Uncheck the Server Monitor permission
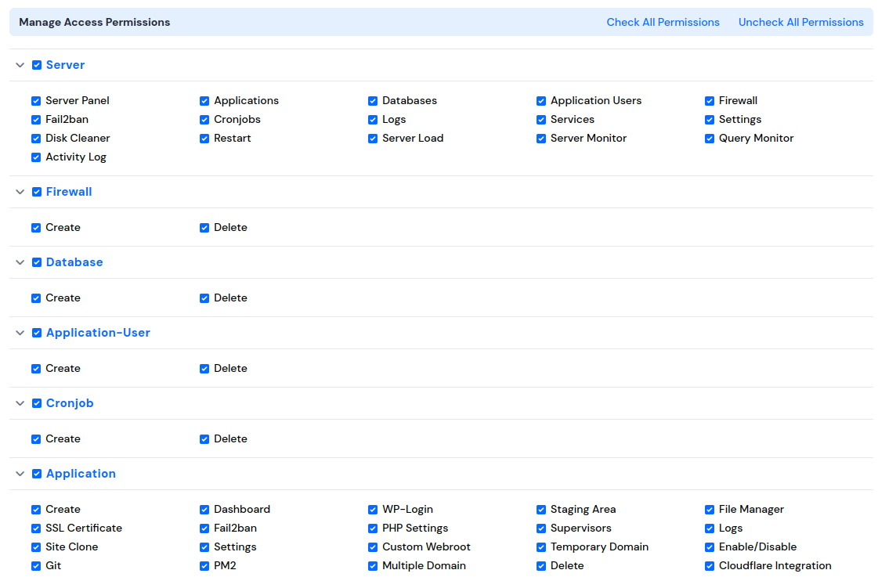 click(x=541, y=139)
